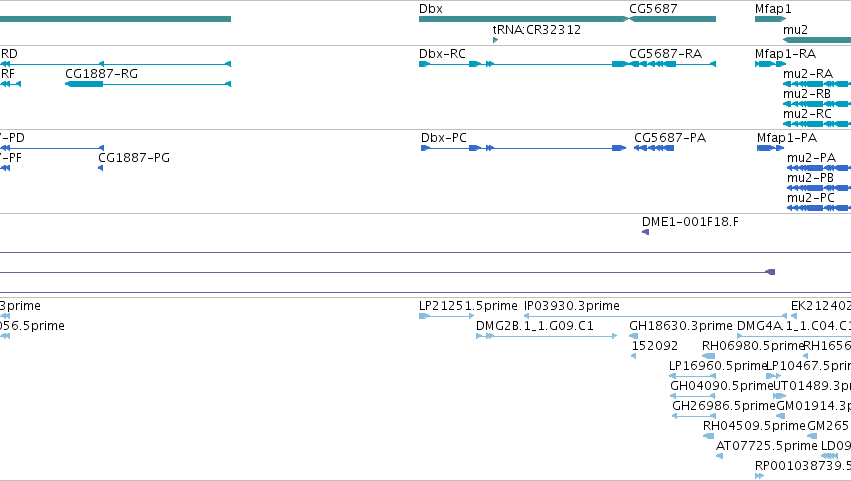The width and height of the screenshot is (851, 481).
Task: Click the DMG4A.1_1.C04.C1 label
Action: (793, 326)
